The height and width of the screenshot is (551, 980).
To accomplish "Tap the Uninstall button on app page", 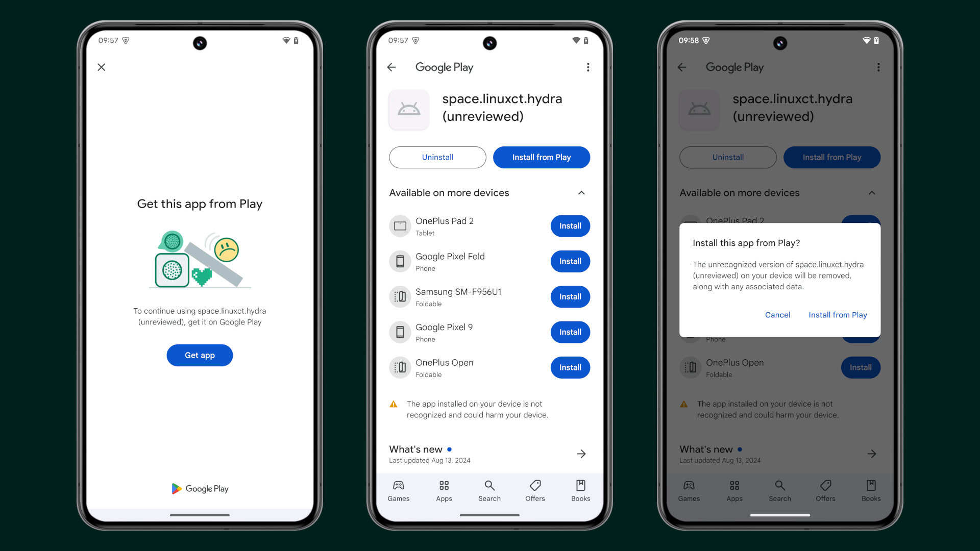I will click(x=437, y=158).
